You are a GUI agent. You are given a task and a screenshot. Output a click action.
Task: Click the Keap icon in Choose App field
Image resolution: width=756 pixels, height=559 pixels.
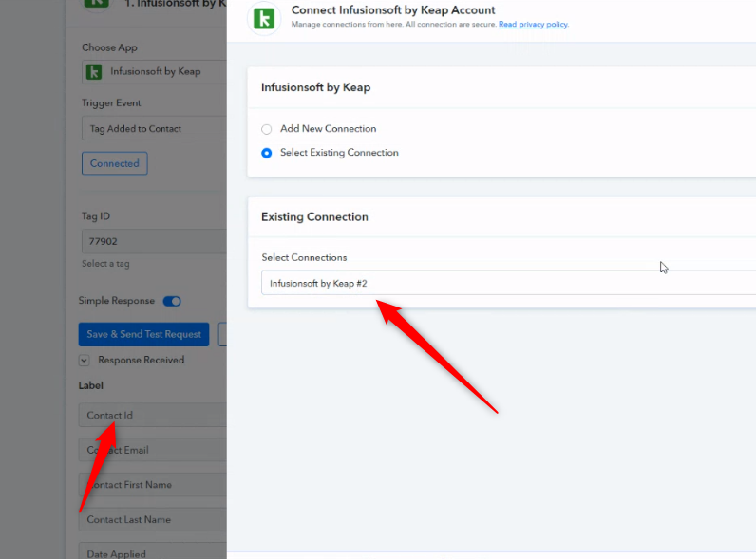(94, 72)
